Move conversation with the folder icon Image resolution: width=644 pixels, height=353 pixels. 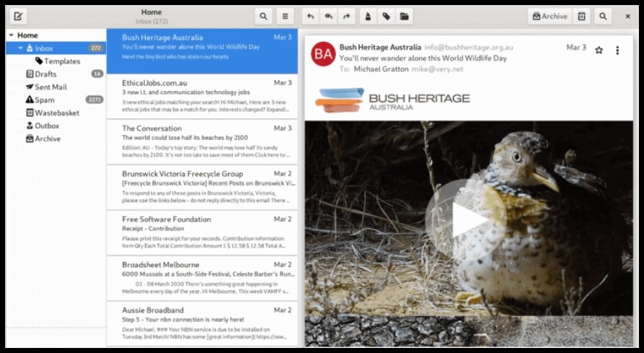pos(404,17)
